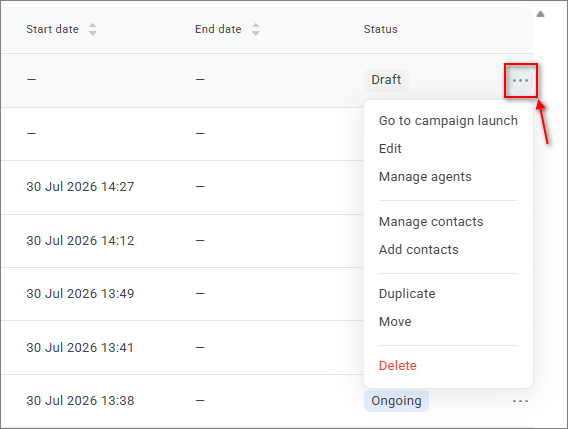The width and height of the screenshot is (568, 429).
Task: Click the scroll up arrow
Action: coord(540,14)
